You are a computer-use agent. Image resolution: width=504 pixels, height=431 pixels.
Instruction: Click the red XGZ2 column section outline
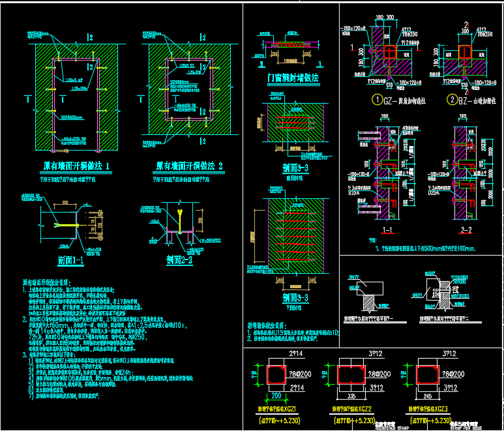pos(351,374)
